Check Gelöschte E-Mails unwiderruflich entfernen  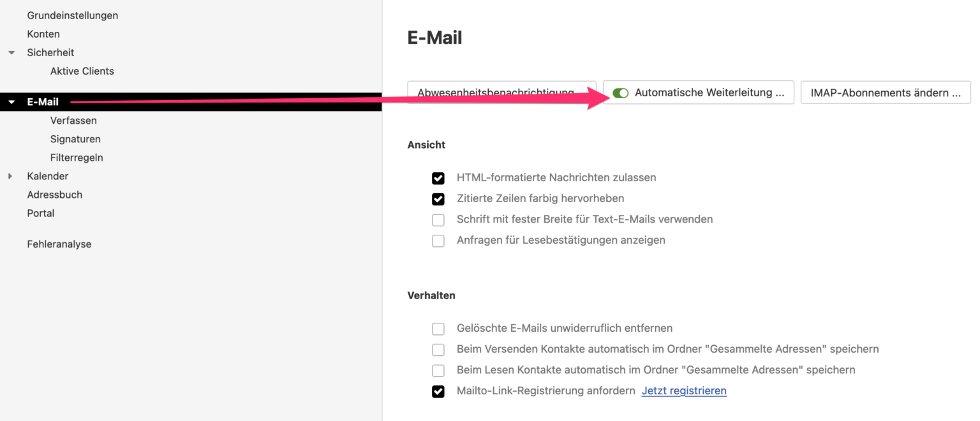[x=438, y=328]
